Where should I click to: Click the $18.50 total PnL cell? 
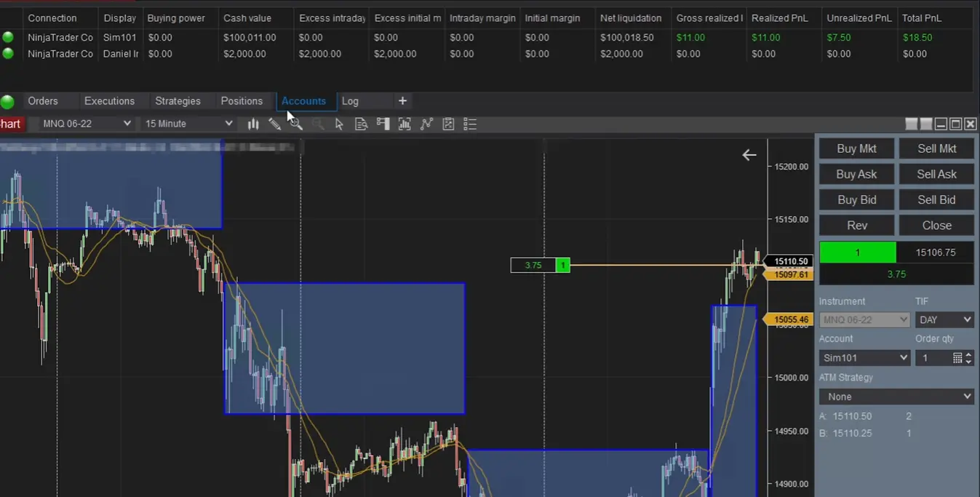click(917, 37)
